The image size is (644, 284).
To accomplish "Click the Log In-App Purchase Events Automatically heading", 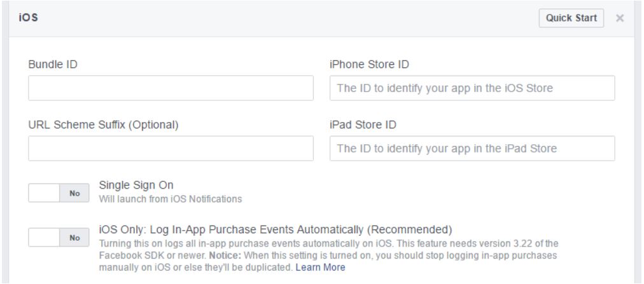I will point(275,229).
